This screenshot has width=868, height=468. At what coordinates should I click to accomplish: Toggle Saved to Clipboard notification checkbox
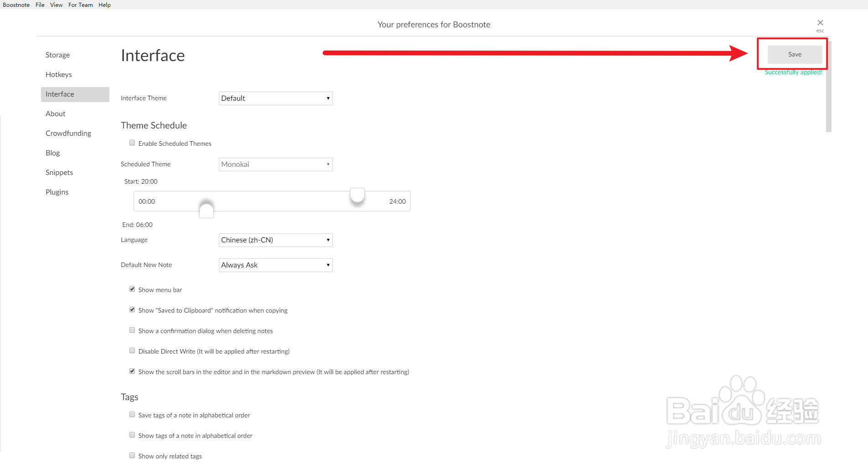pyautogui.click(x=132, y=310)
